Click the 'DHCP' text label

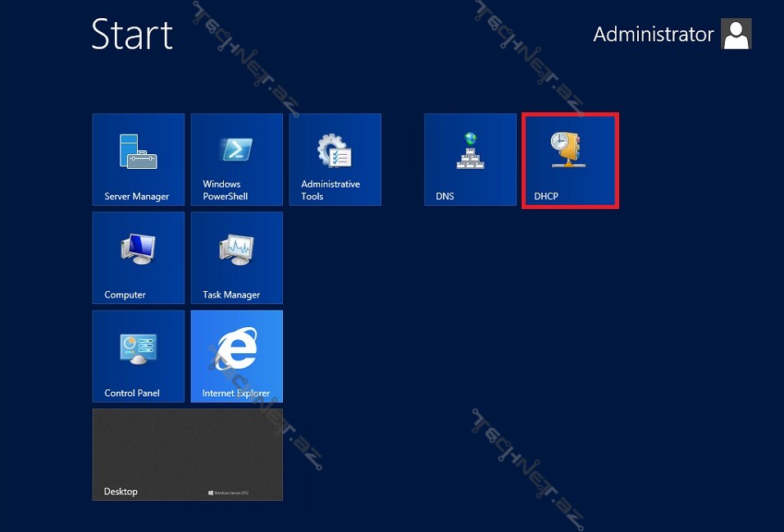(545, 197)
